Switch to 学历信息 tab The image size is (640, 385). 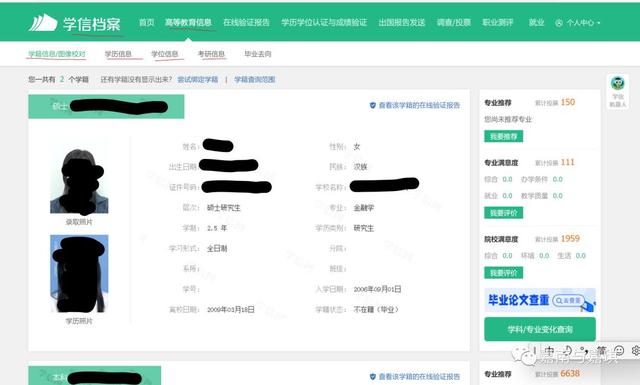tap(118, 54)
